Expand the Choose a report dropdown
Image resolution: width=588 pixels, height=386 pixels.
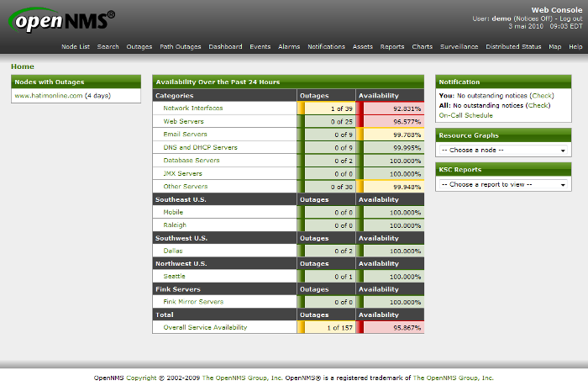point(504,184)
